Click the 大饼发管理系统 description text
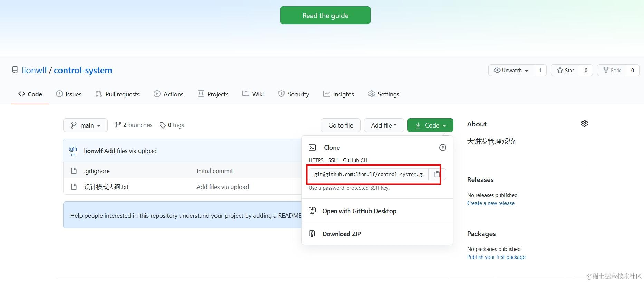Screen dimensions: 644x282 (x=491, y=141)
